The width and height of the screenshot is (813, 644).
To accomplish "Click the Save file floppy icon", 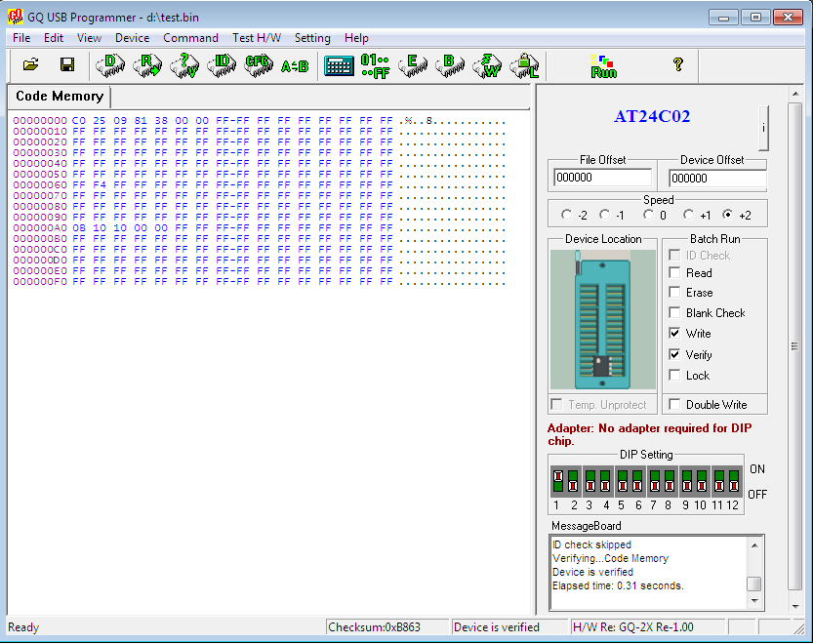I will 67,65.
